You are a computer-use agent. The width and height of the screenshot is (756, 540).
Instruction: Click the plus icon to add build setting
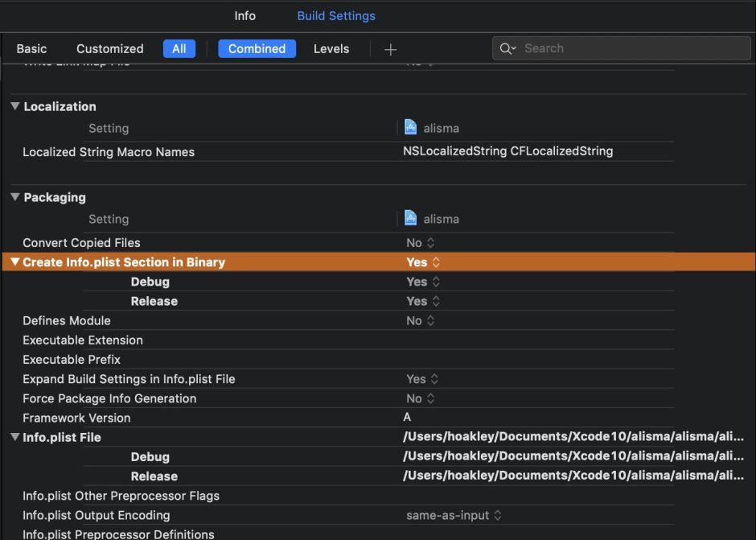[x=390, y=49]
